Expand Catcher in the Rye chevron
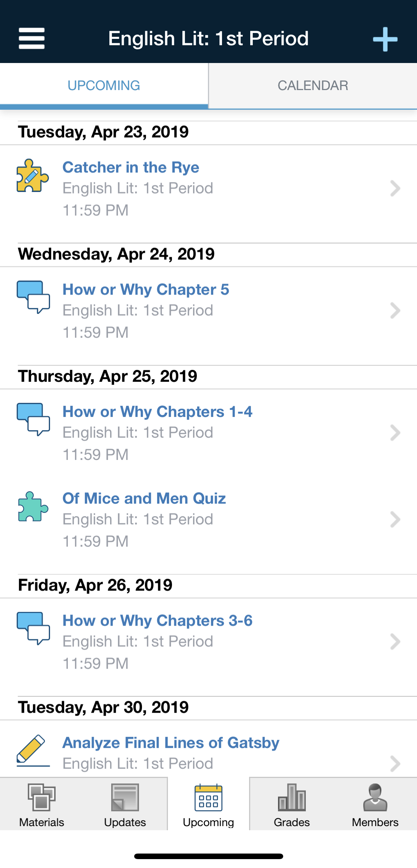 tap(395, 188)
